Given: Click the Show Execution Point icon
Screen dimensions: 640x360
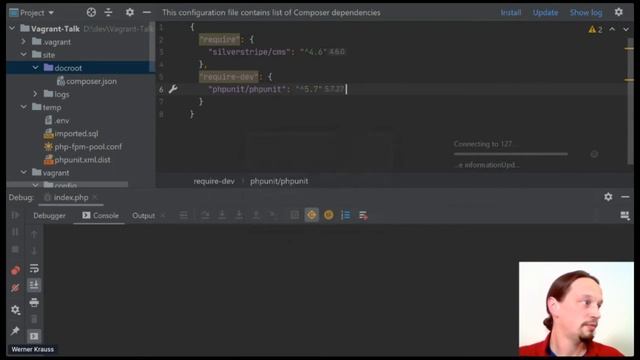Looking at the screenshot, I should (184, 215).
